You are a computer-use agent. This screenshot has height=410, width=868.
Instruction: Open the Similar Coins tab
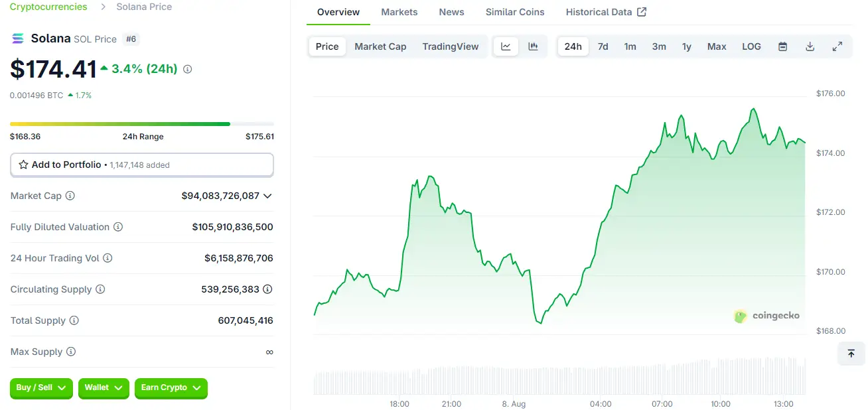click(515, 12)
